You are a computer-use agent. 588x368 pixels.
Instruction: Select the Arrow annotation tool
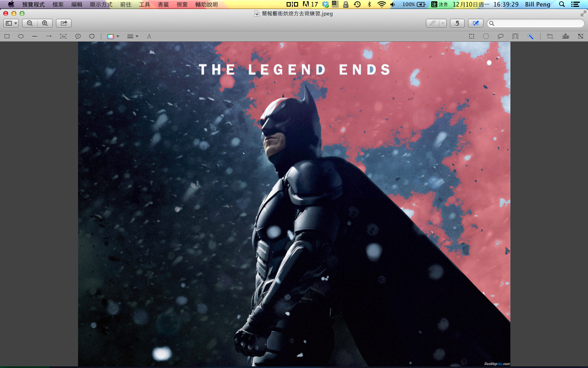[x=49, y=36]
